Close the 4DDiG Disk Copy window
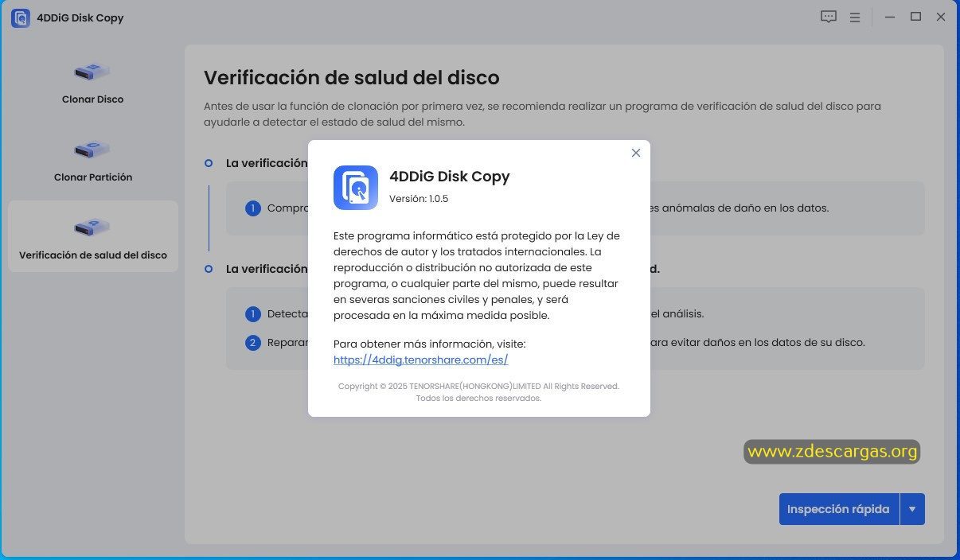 [x=941, y=17]
